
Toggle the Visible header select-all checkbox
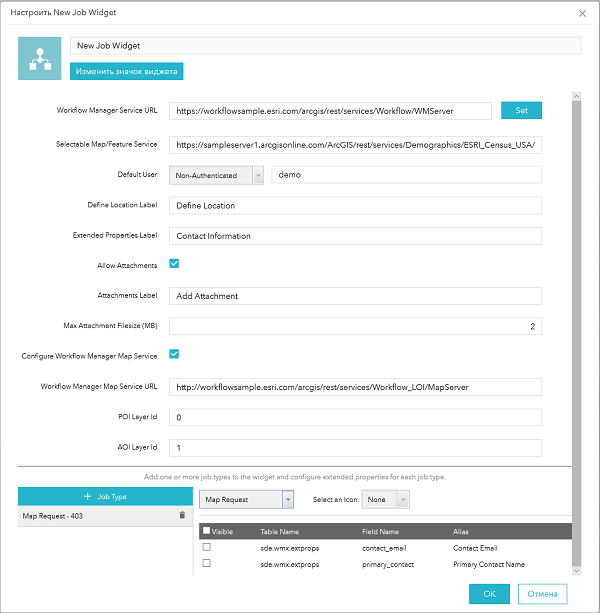[207, 532]
